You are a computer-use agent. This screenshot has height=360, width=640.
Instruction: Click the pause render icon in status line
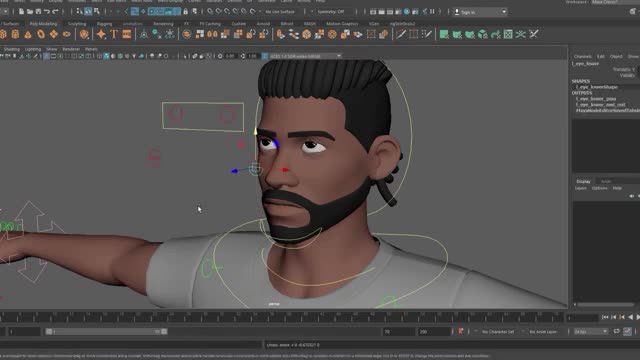point(432,12)
